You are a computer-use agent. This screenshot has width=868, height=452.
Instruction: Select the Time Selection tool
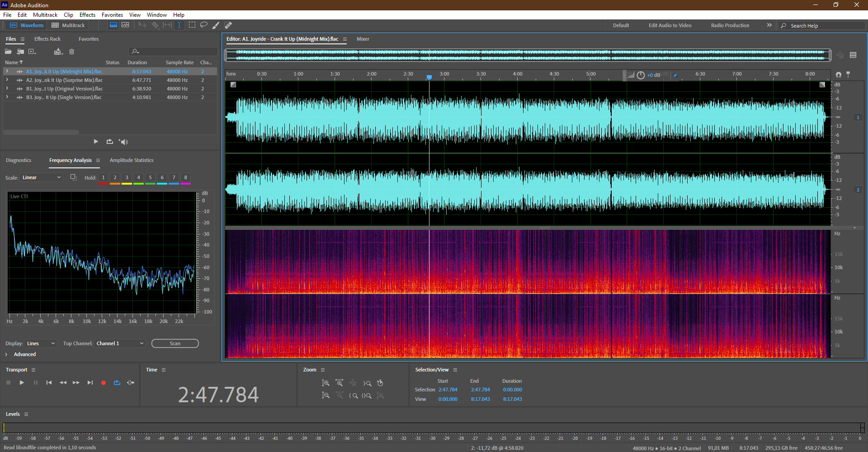click(x=179, y=25)
